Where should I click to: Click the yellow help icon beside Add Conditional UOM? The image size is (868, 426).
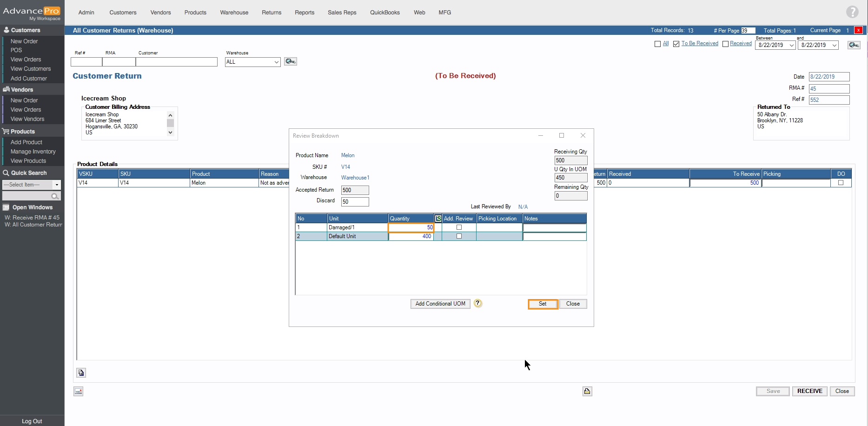point(478,304)
